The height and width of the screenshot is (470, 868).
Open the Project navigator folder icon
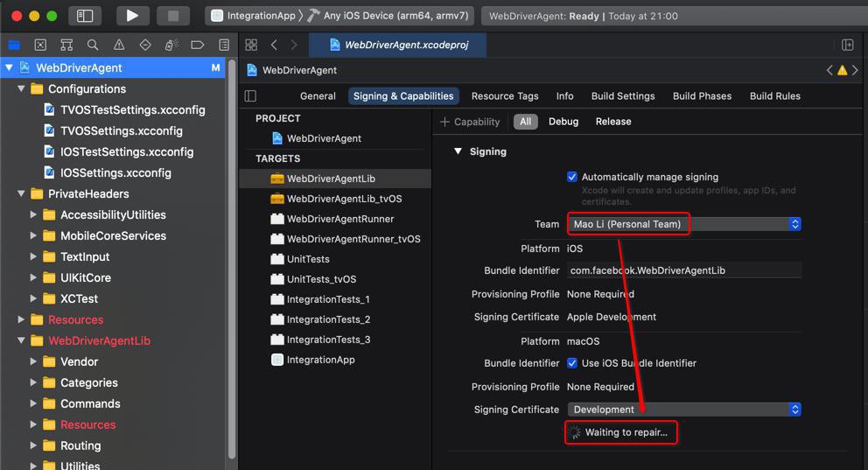tap(14, 45)
